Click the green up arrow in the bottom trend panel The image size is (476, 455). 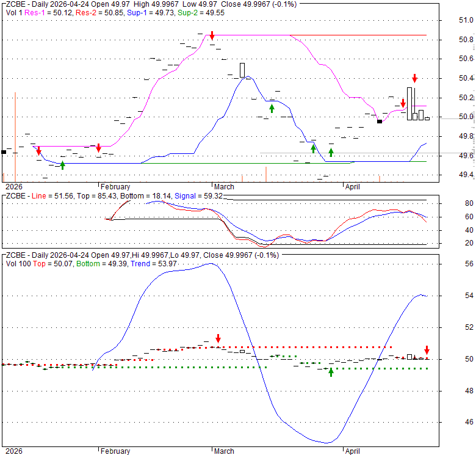pyautogui.click(x=331, y=371)
